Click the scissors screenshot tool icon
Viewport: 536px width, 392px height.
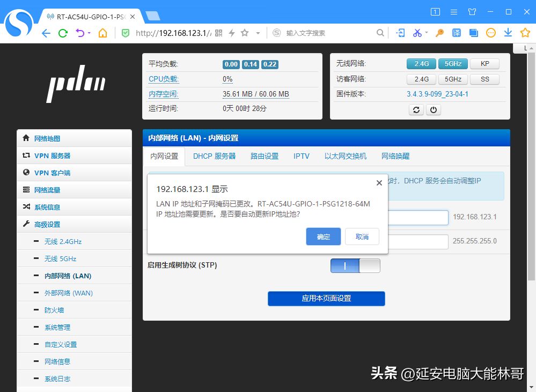pyautogui.click(x=417, y=33)
